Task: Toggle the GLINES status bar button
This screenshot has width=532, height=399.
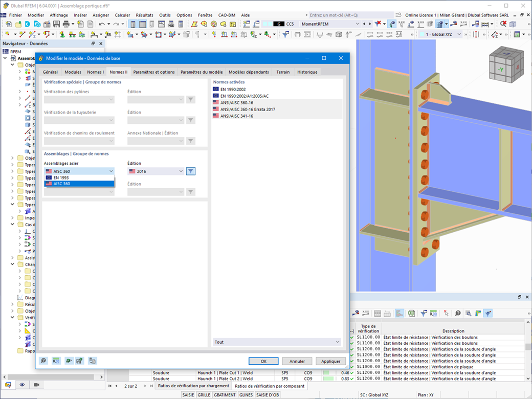Action: click(246, 395)
